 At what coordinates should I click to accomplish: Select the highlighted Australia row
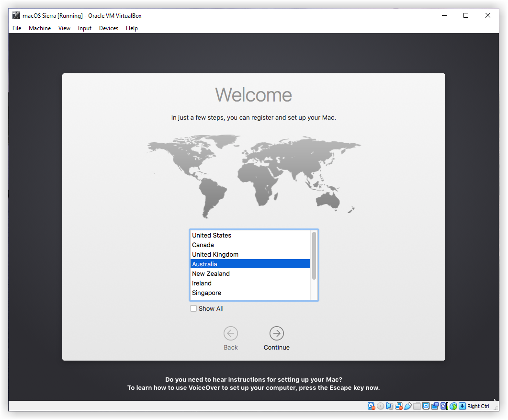pyautogui.click(x=250, y=264)
